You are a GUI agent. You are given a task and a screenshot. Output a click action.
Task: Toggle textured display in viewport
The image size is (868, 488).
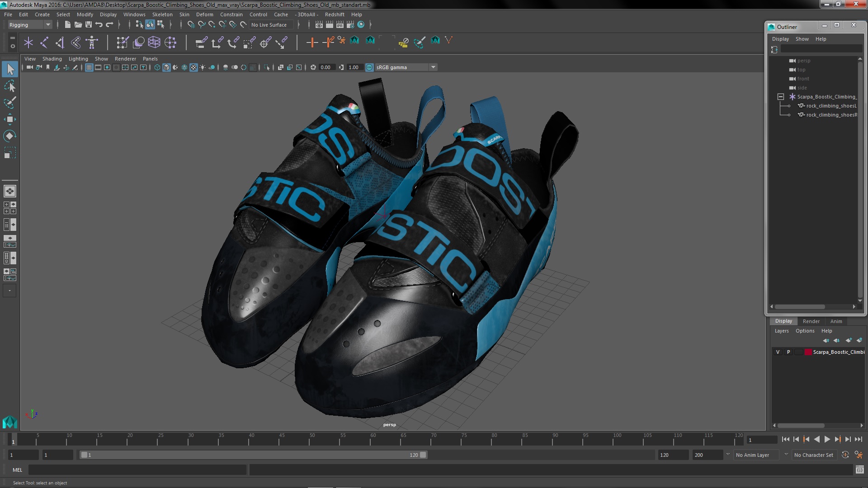tap(193, 67)
